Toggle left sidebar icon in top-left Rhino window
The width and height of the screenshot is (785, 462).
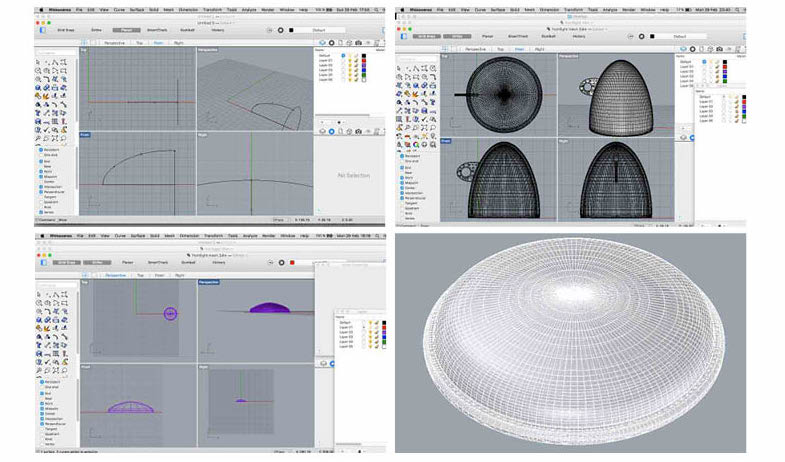(x=42, y=30)
